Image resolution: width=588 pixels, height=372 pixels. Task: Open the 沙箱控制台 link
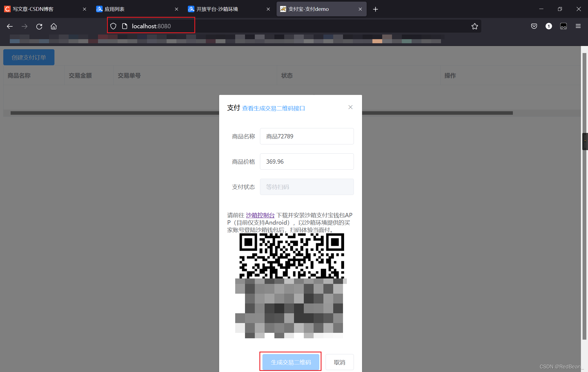coord(260,215)
